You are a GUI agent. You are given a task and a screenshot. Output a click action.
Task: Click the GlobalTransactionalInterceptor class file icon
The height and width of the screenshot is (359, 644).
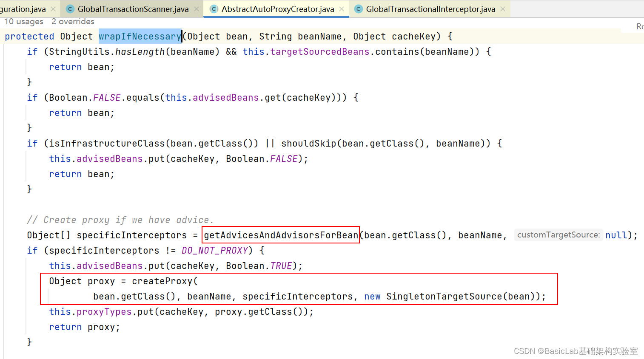point(359,9)
